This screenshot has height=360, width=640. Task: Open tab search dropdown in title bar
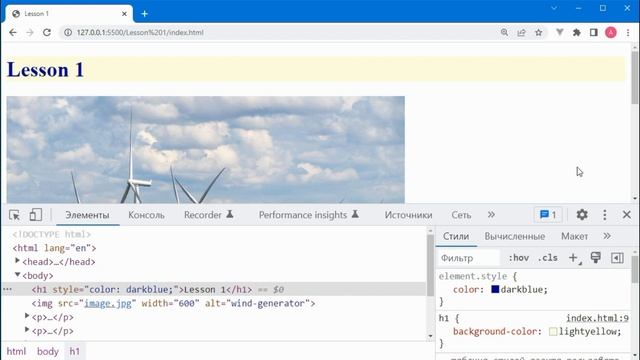coord(554,8)
